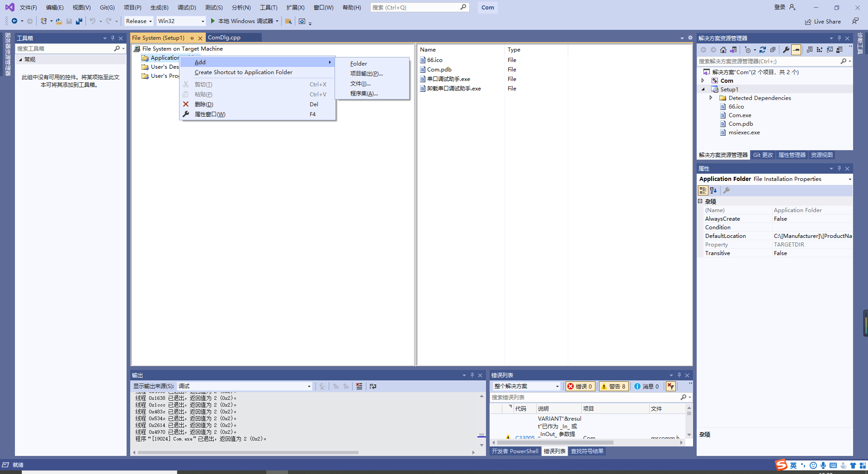The width and height of the screenshot is (868, 474).
Task: Click the Save icon in main toolbar
Action: pos(69,21)
